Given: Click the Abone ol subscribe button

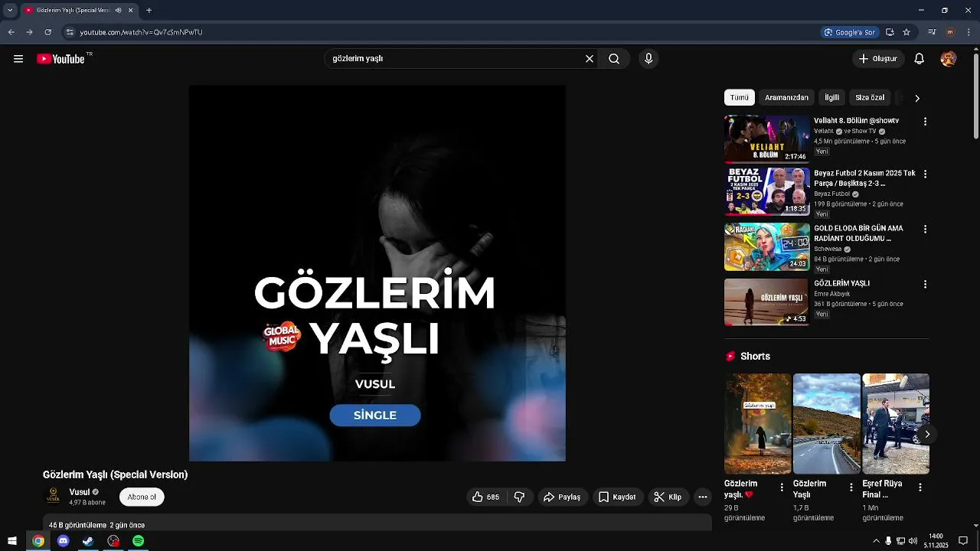Looking at the screenshot, I should [x=142, y=497].
